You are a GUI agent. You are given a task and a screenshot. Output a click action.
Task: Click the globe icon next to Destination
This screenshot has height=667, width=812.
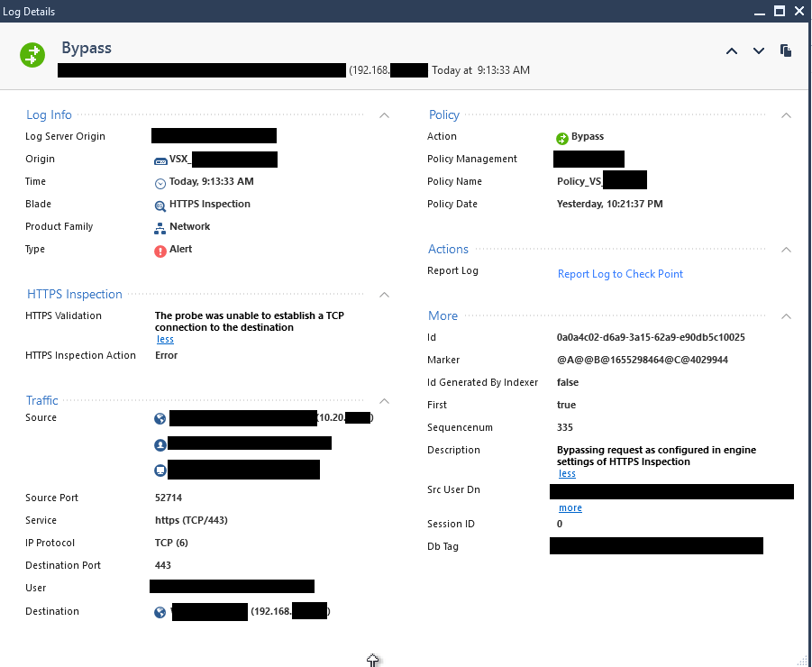click(160, 611)
